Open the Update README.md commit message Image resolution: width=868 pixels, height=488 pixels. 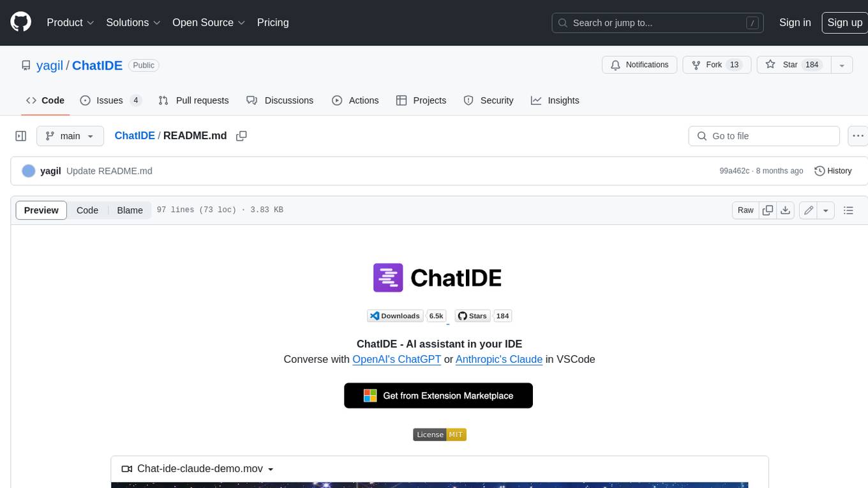109,171
